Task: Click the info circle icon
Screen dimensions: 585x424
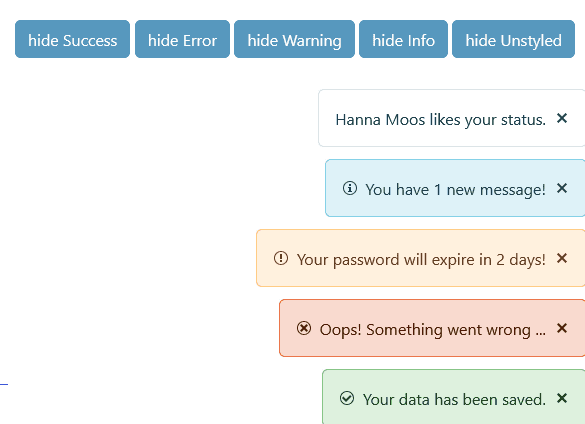Action: click(x=350, y=188)
